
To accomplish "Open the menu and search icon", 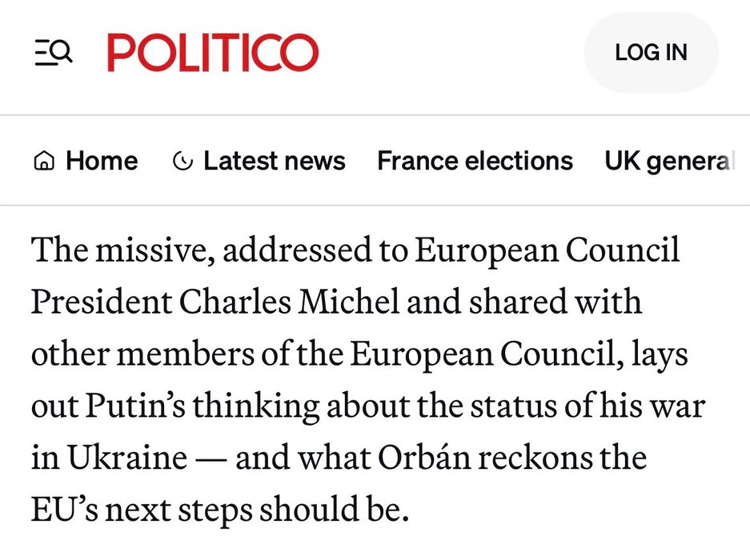I will [54, 53].
